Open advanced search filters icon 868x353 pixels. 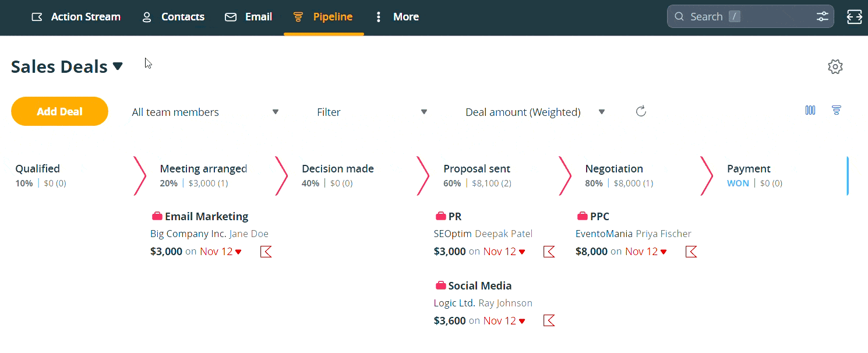tap(823, 16)
